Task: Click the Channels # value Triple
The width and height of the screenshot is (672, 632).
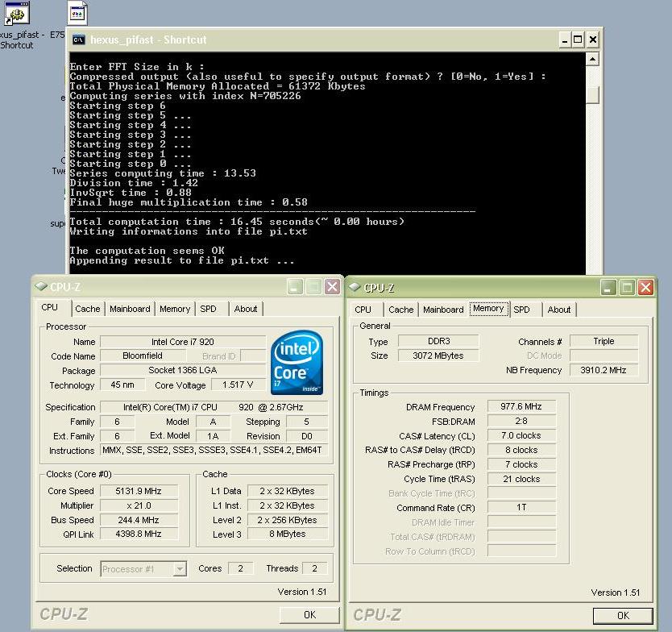Action: (x=604, y=341)
